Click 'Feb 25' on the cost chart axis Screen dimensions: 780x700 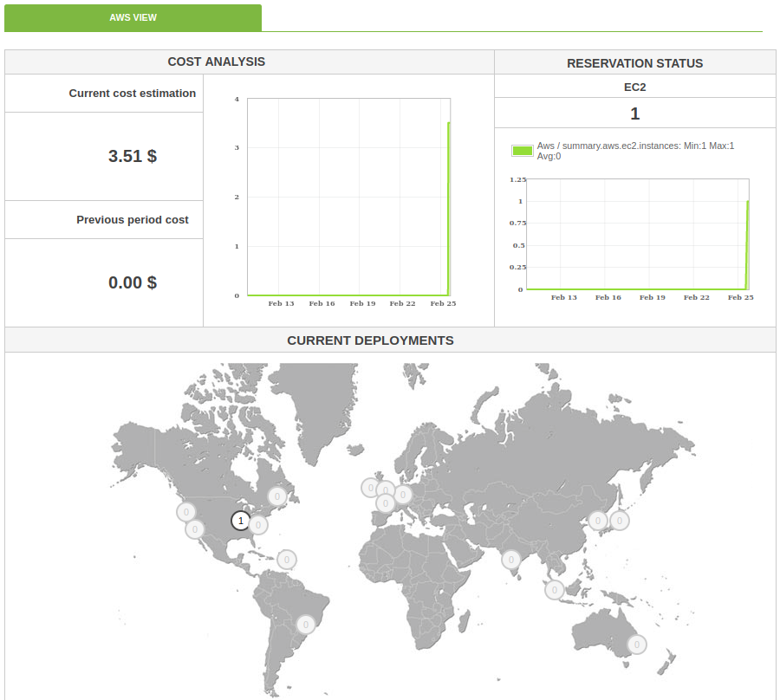(x=443, y=303)
